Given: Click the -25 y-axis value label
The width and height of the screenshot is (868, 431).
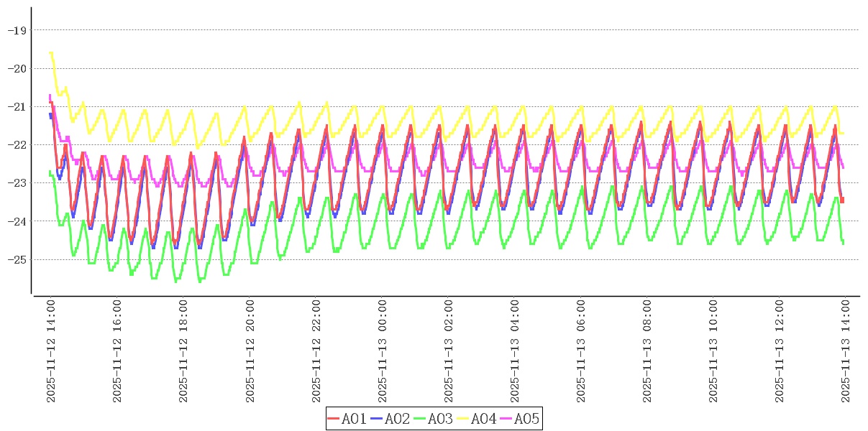Looking at the screenshot, I should click(16, 259).
